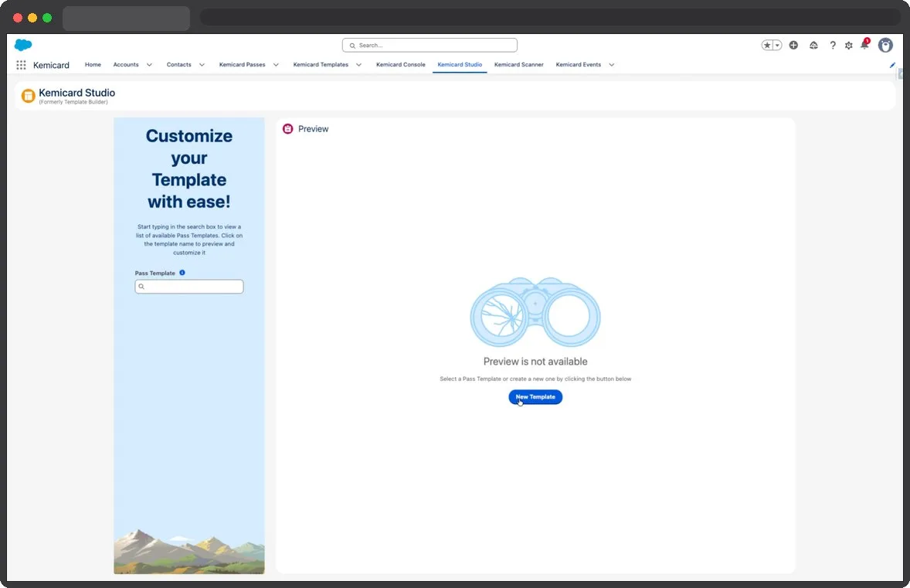This screenshot has height=588, width=910.
Task: Switch to the Kemicard Scanner tab
Action: click(x=519, y=64)
